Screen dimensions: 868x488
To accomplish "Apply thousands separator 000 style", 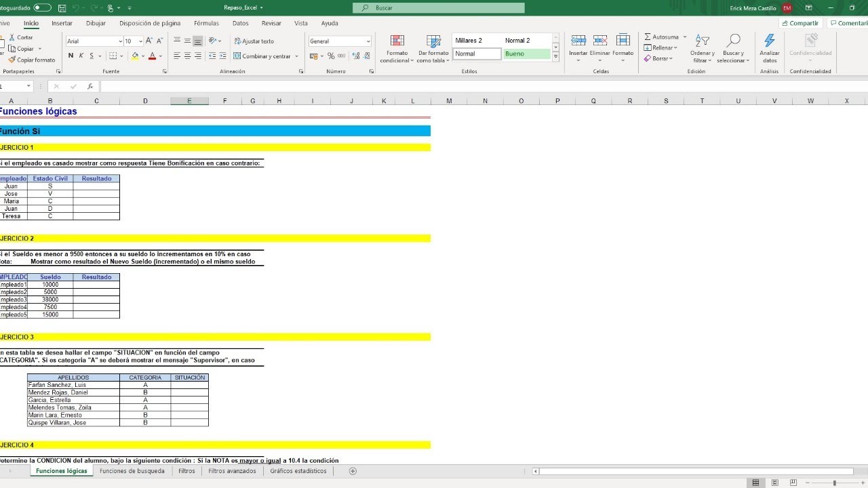I will [341, 56].
